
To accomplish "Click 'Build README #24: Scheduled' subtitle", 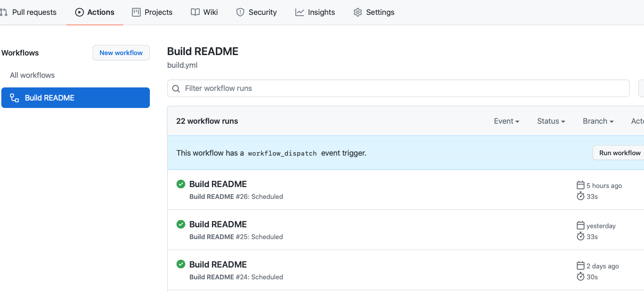I will click(x=236, y=277).
